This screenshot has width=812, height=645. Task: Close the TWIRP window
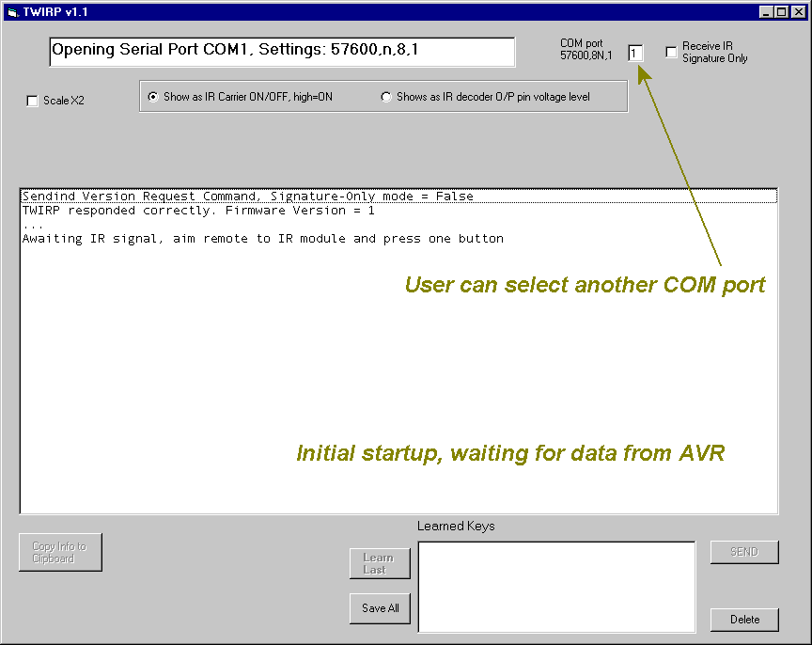pos(799,11)
